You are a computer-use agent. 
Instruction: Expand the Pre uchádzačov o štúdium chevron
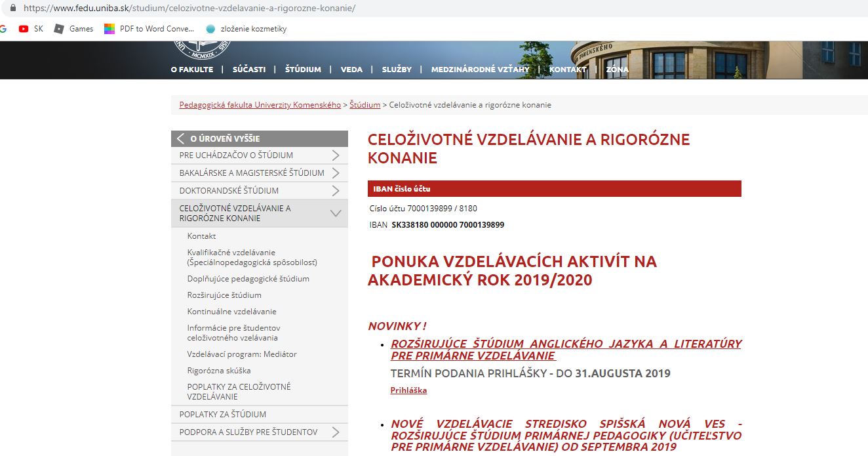click(336, 155)
